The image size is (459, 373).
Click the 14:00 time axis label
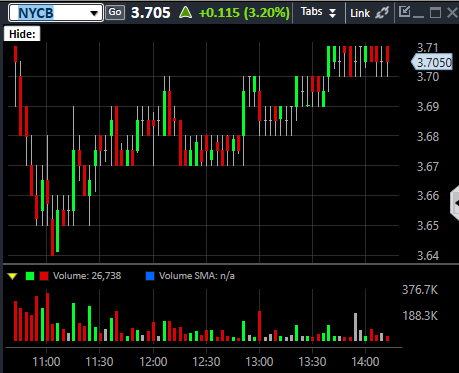click(366, 362)
